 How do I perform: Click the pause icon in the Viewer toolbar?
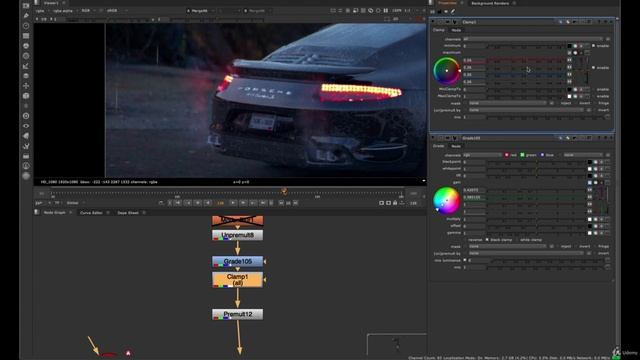coord(386,11)
